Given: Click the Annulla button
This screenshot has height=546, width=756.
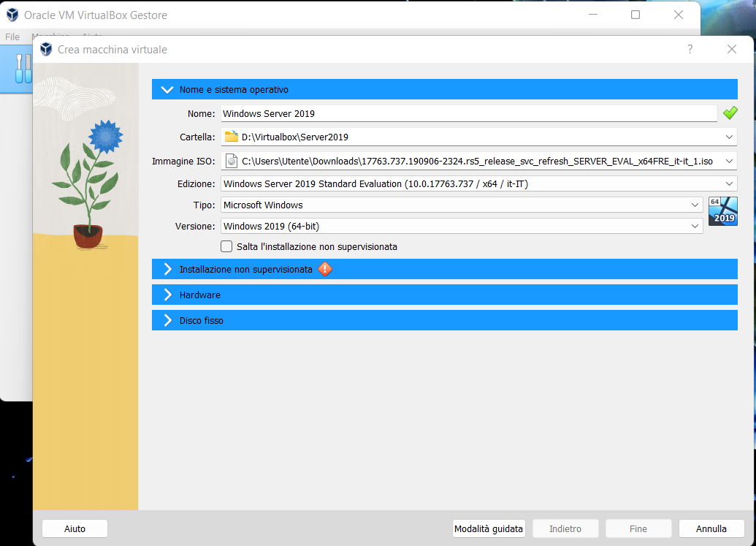Looking at the screenshot, I should 711,528.
